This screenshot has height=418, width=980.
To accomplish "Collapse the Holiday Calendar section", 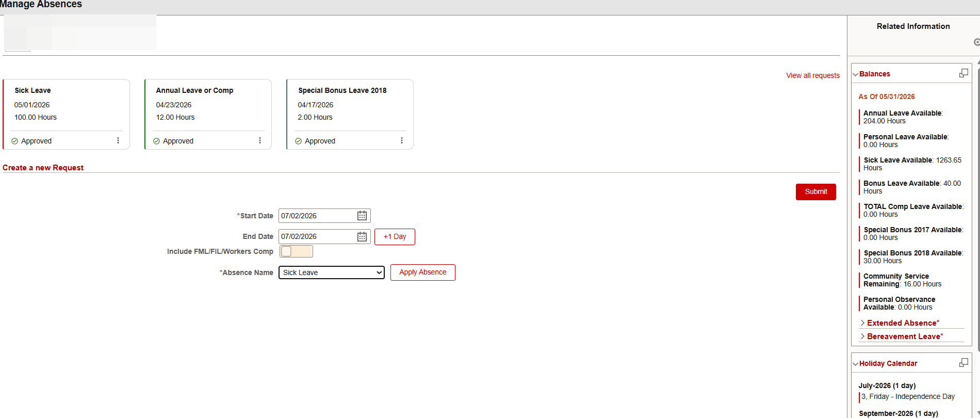I will [x=856, y=364].
